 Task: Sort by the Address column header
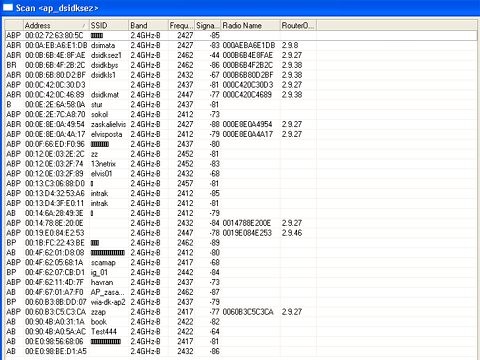(x=56, y=25)
